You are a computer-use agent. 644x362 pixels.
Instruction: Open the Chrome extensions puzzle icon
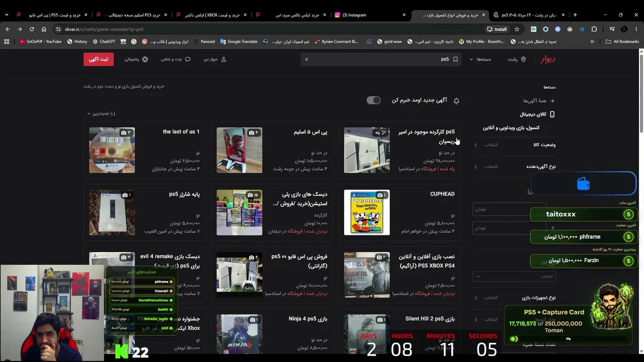(594, 29)
